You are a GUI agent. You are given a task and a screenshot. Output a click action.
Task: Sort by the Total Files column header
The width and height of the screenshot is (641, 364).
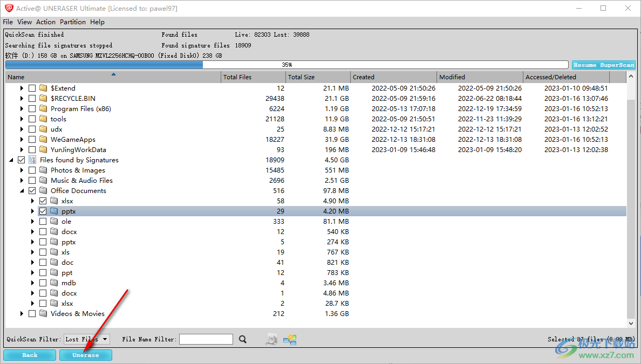[253, 77]
